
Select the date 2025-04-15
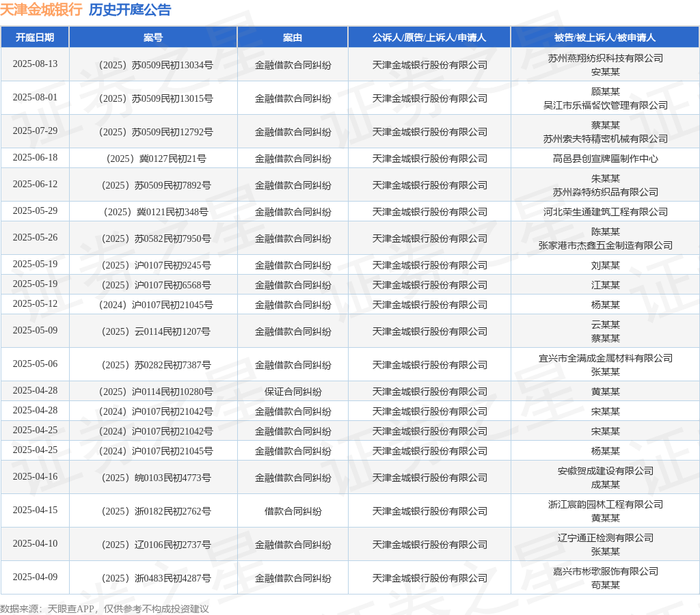36,510
